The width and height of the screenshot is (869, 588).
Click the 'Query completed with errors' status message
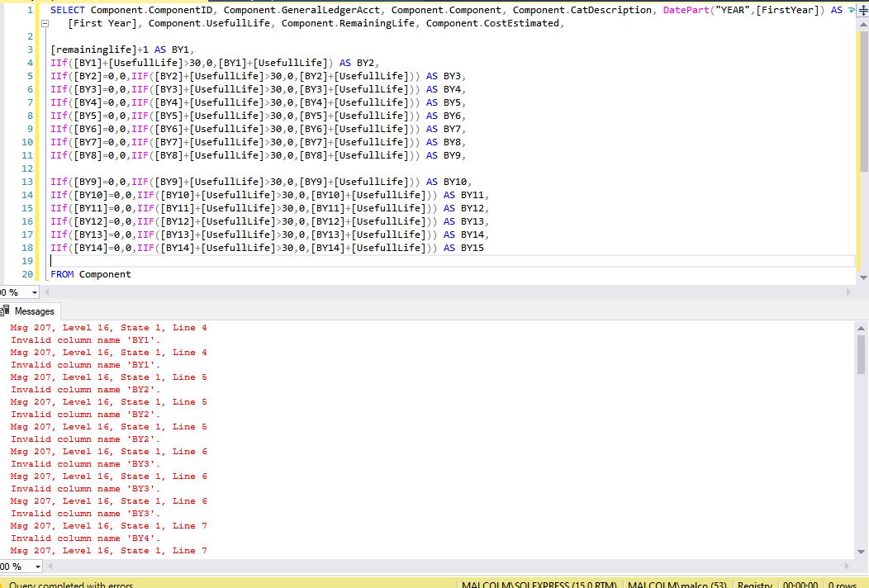66,584
